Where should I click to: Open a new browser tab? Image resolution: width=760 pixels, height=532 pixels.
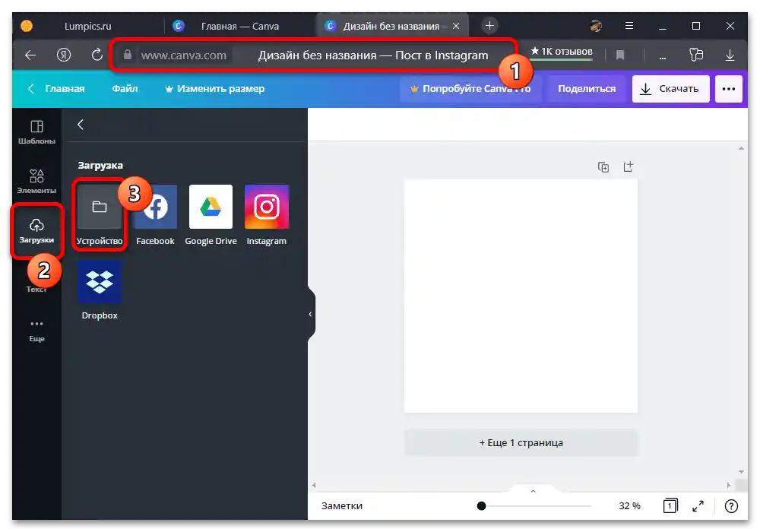pyautogui.click(x=489, y=25)
